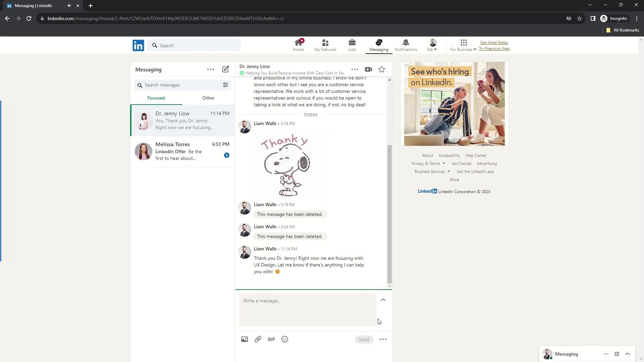Open the emoji picker icon in composer
This screenshot has height=362, width=644.
(285, 340)
